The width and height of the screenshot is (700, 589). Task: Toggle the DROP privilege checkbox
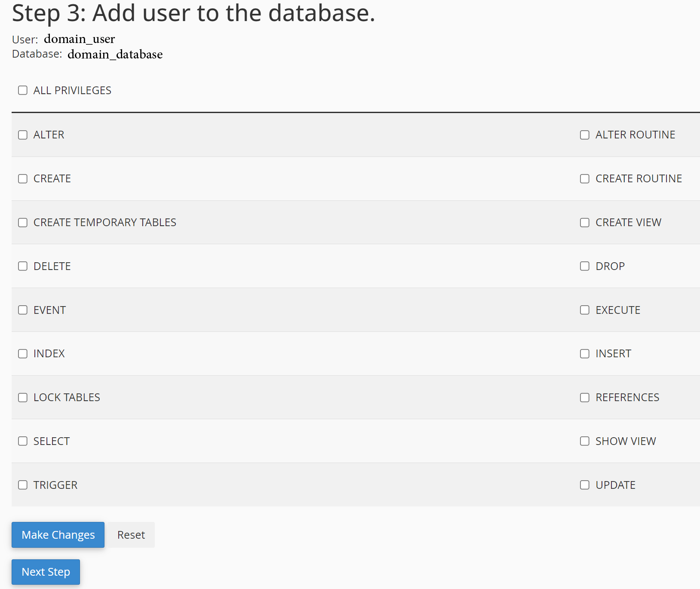tap(585, 267)
